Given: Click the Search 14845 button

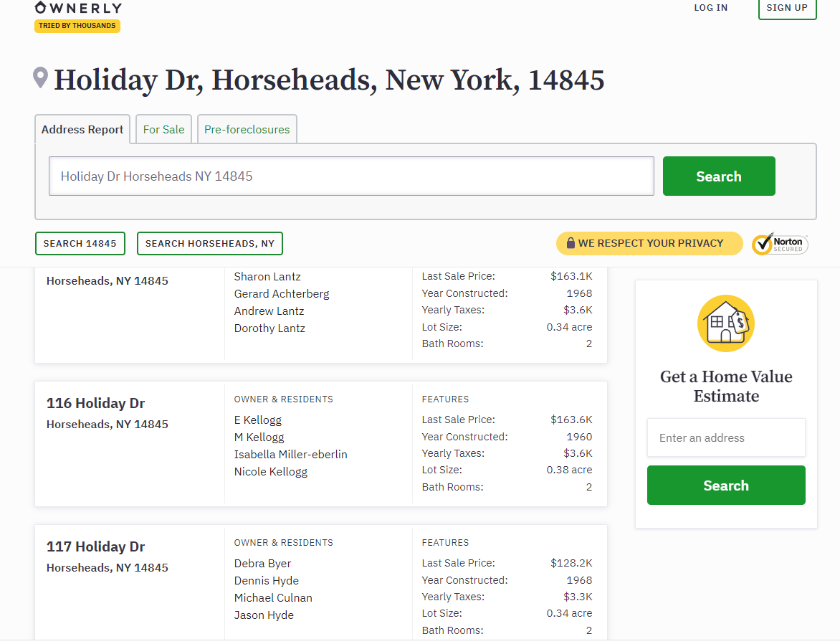Looking at the screenshot, I should pos(80,244).
